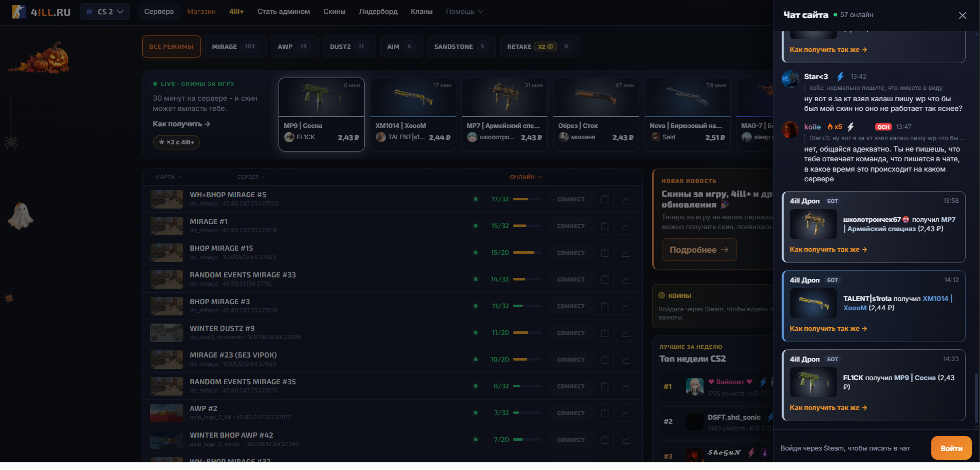Open MP9 Сосна skin drop card
The image size is (980, 470).
pyautogui.click(x=322, y=115)
